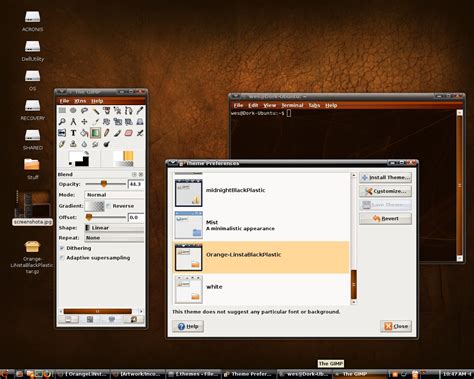This screenshot has height=379, width=474.
Task: Select the Clone stamp tool
Action: pos(73,144)
